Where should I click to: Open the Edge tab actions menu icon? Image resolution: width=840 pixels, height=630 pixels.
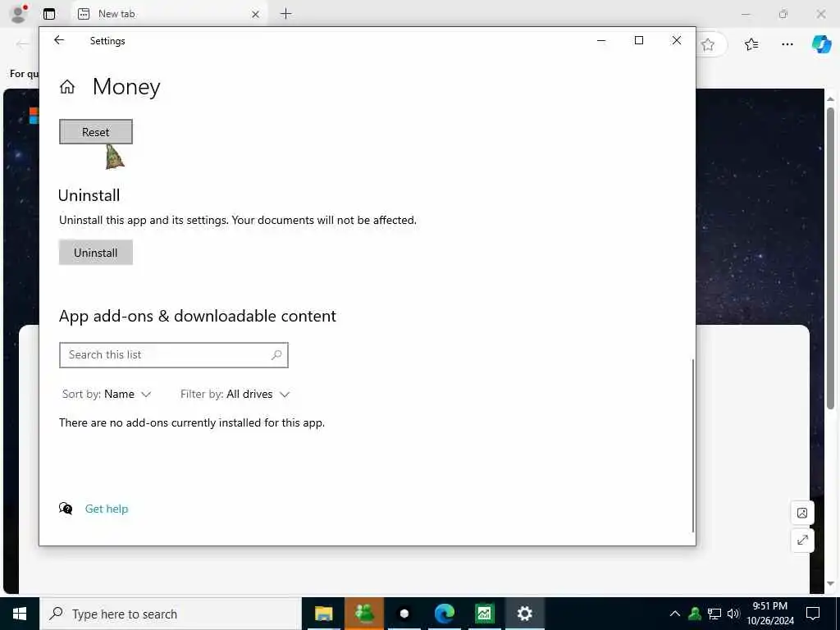click(49, 14)
